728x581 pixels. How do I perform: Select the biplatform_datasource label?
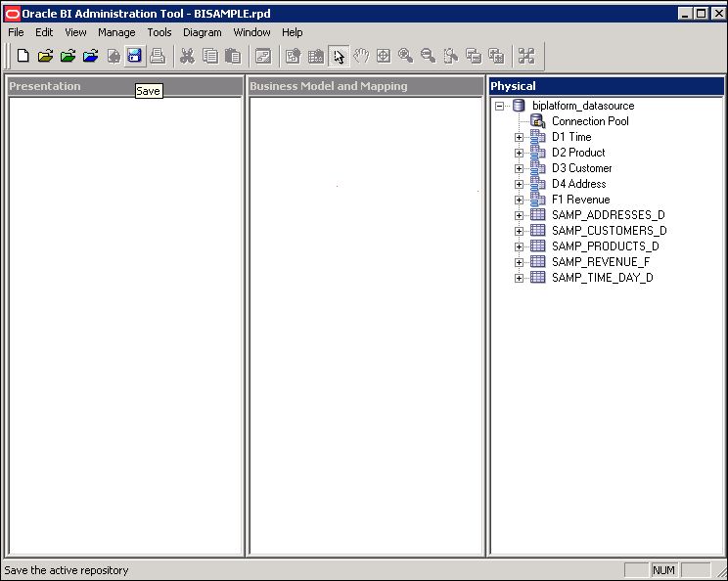pyautogui.click(x=583, y=106)
